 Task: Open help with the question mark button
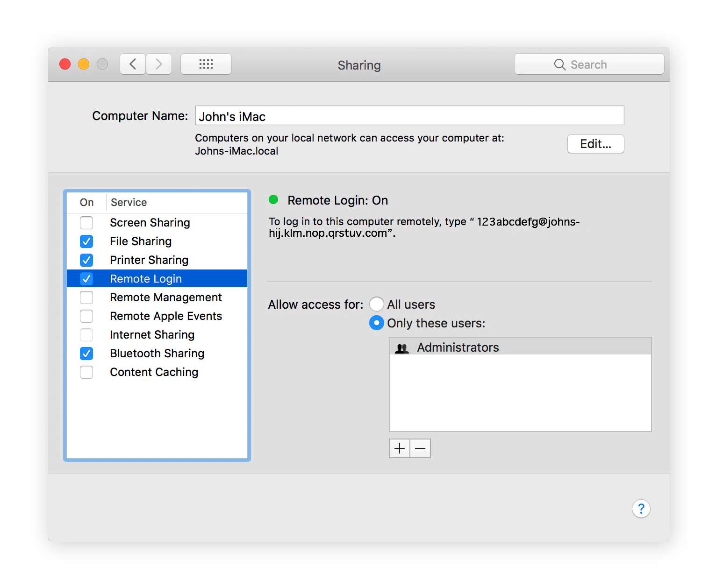click(641, 509)
